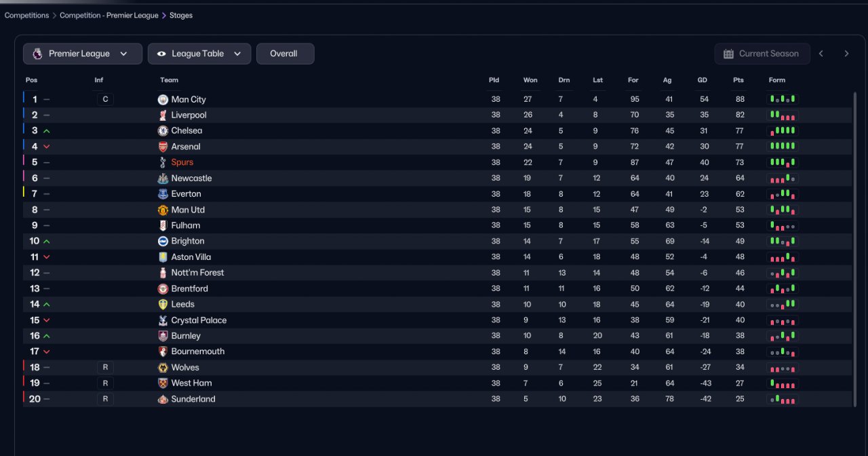This screenshot has width=868, height=456.
Task: Click the Man City club crest
Action: pyautogui.click(x=163, y=100)
